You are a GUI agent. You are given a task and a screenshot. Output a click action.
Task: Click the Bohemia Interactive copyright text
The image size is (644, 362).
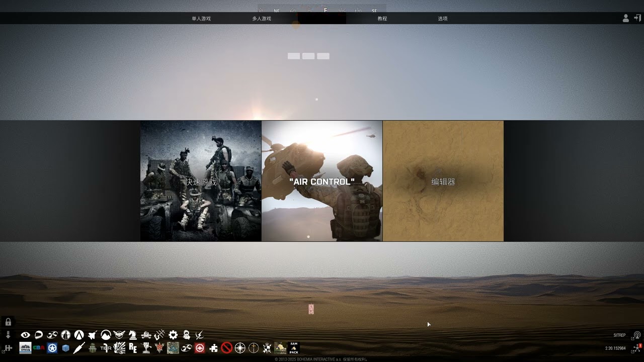point(322,359)
